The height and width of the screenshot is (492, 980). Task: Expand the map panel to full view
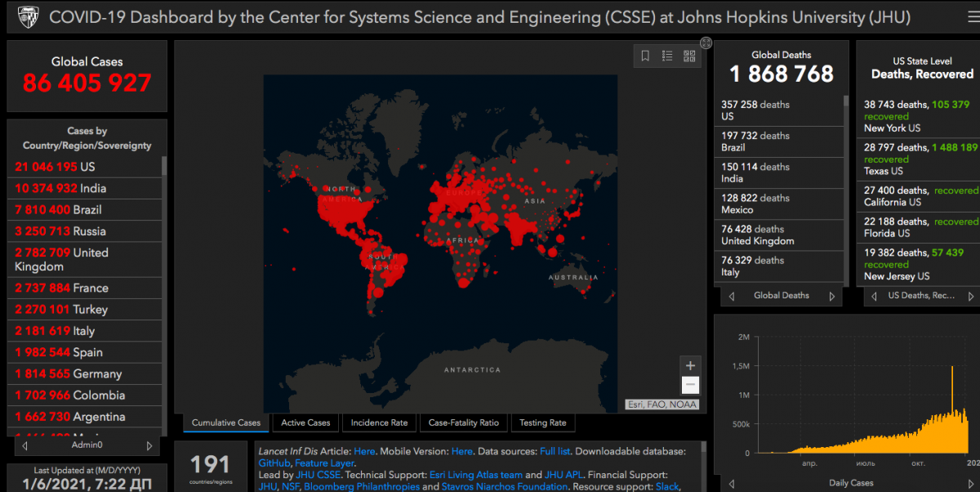tap(706, 43)
